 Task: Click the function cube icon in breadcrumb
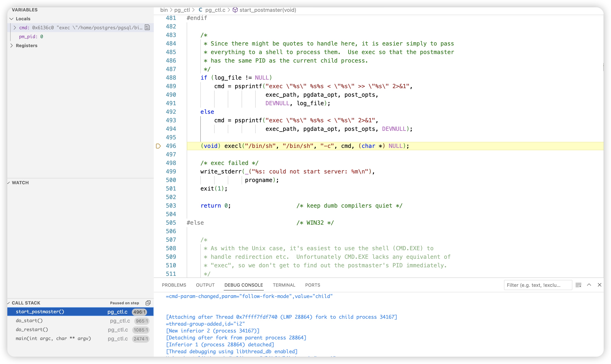click(x=235, y=10)
